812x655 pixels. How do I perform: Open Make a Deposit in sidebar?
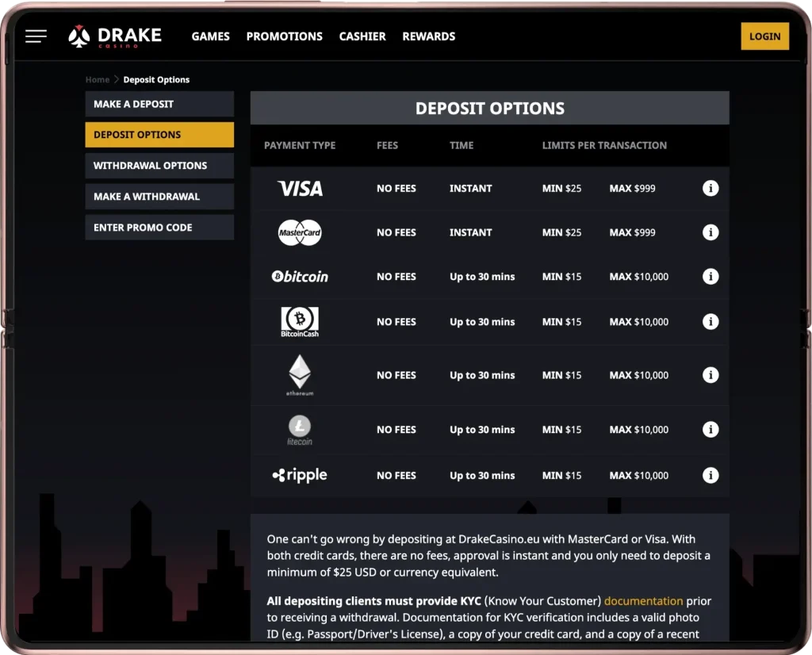[159, 104]
